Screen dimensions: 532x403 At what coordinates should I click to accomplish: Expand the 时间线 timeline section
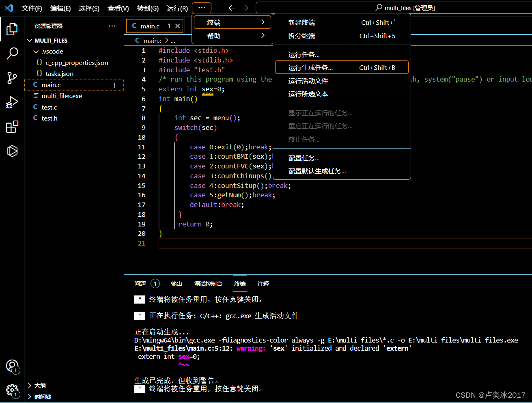tap(30, 397)
